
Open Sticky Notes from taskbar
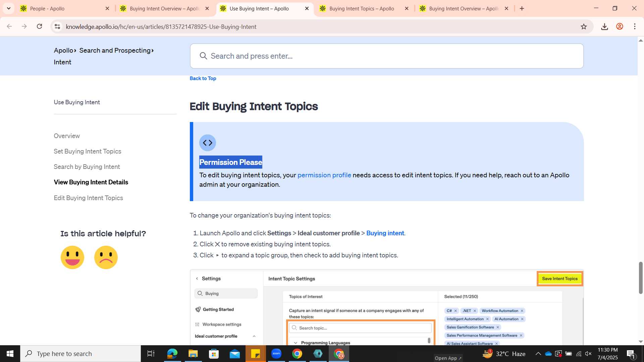click(256, 354)
